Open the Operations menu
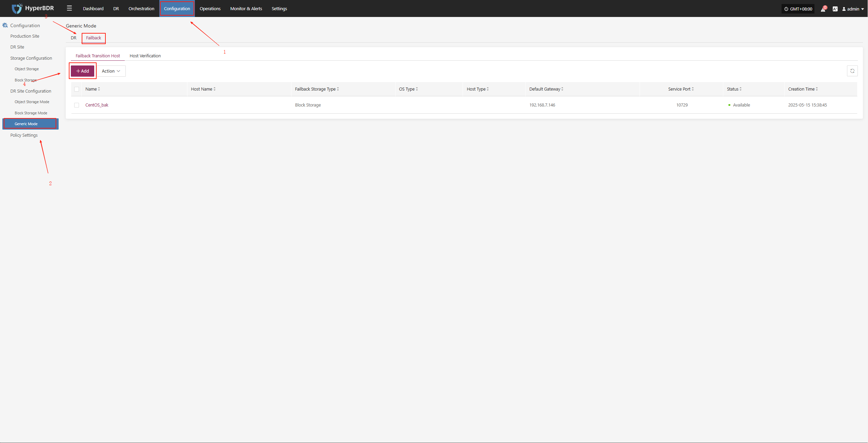This screenshot has height=443, width=868. click(210, 8)
